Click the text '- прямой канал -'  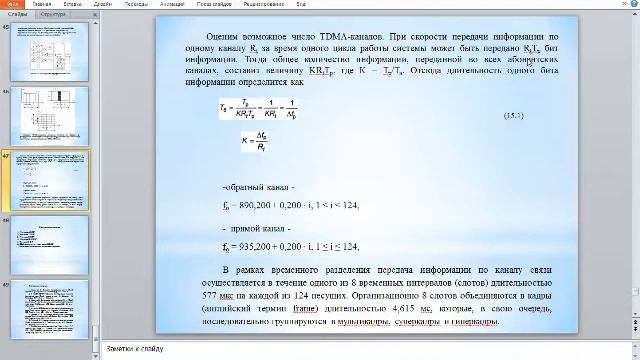(x=257, y=229)
